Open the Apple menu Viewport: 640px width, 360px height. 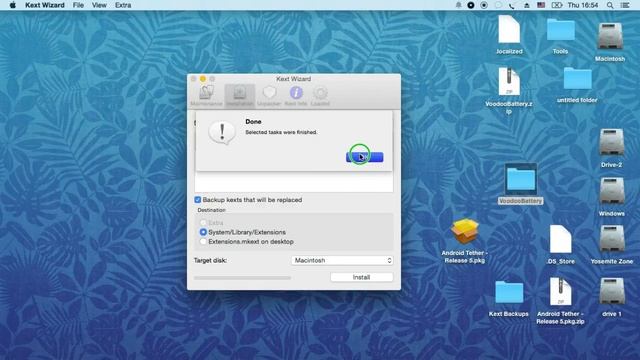[x=12, y=5]
